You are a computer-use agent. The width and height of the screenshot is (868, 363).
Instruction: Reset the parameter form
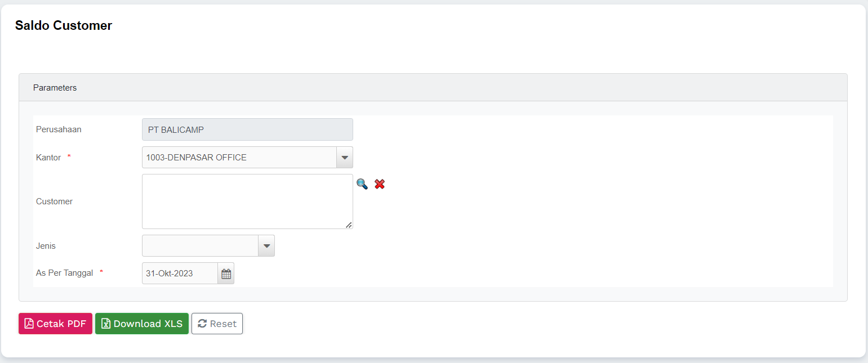tap(217, 324)
